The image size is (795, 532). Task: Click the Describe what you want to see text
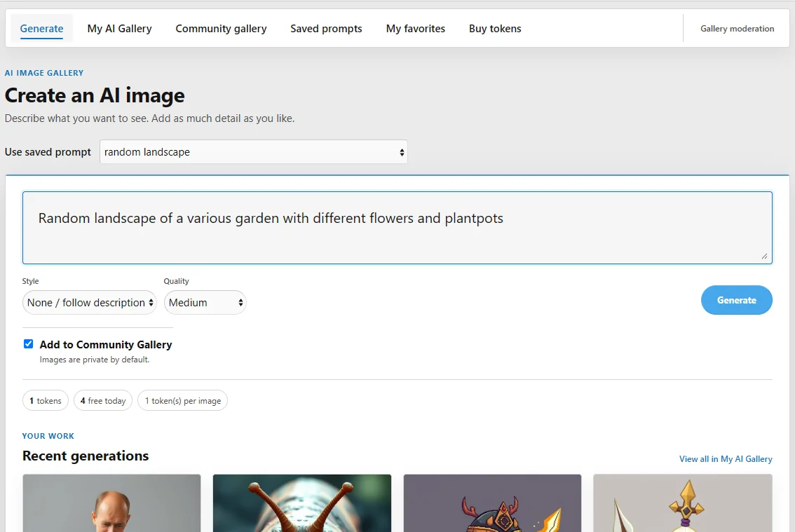click(149, 118)
